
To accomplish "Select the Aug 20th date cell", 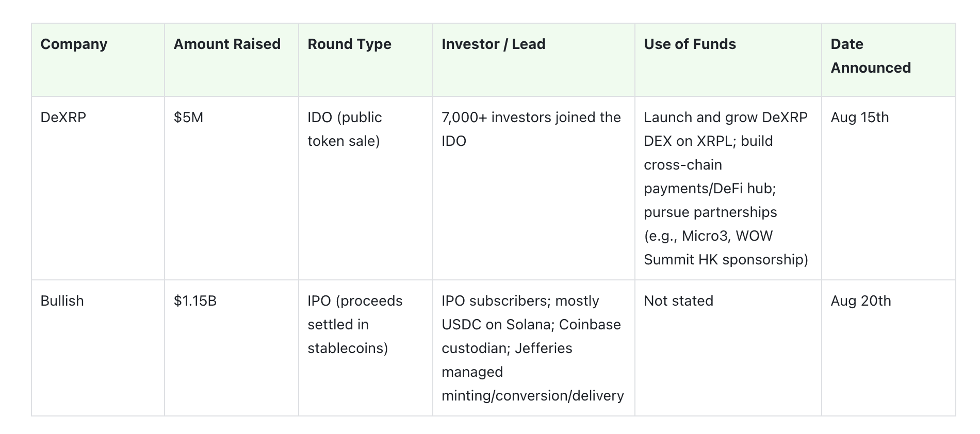I will [860, 301].
